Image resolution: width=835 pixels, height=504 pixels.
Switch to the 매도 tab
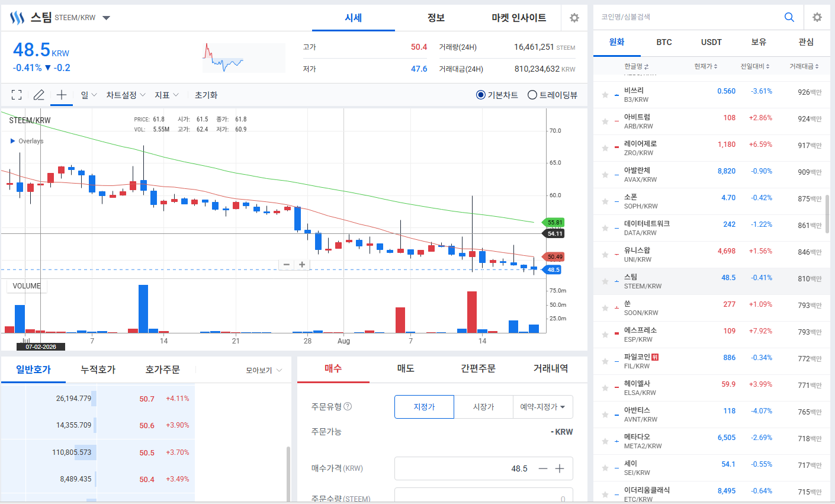[406, 368]
